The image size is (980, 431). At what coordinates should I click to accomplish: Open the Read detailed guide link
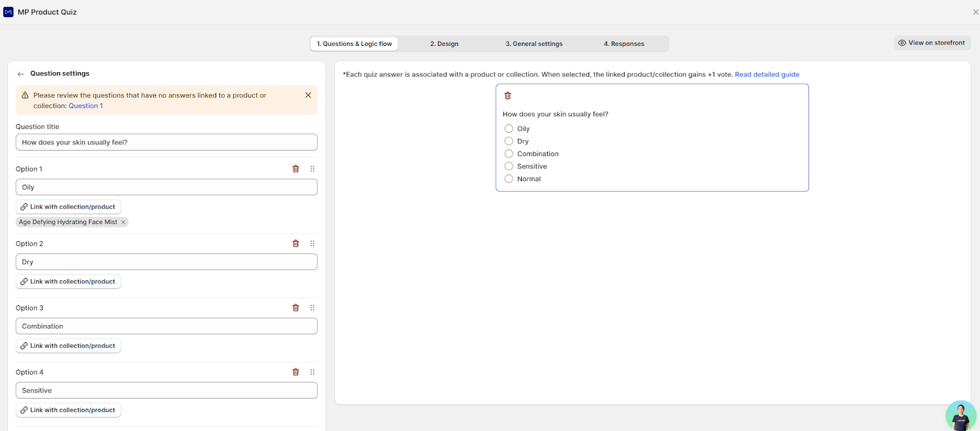(x=767, y=75)
